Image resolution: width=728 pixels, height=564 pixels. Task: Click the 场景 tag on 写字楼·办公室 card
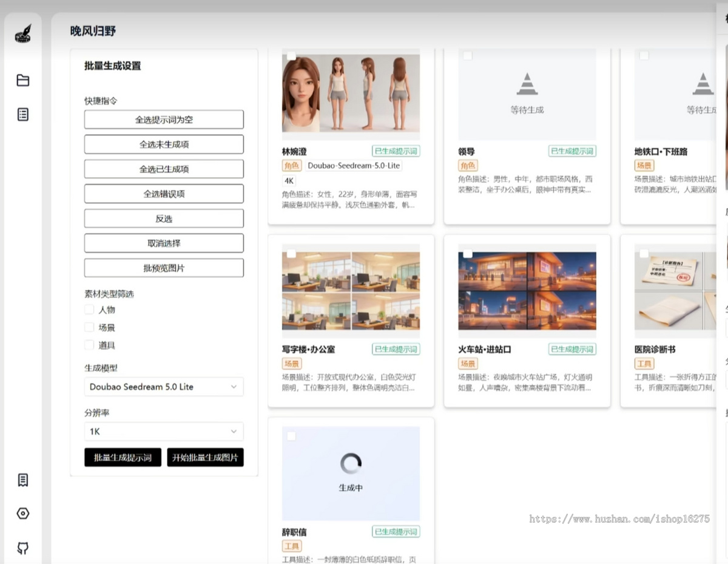pos(292,364)
